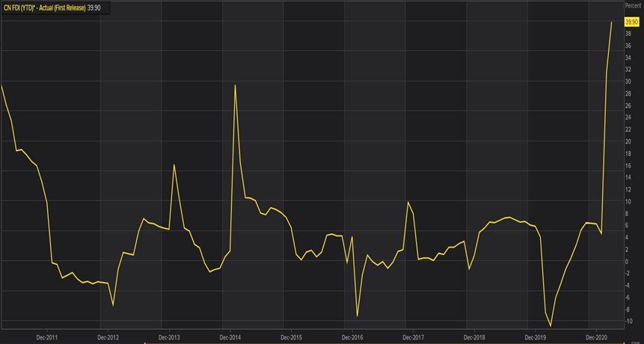Viewport: 644px width, 344px height.
Task: Select Dec-2012 on the time axis
Action: tap(108, 337)
